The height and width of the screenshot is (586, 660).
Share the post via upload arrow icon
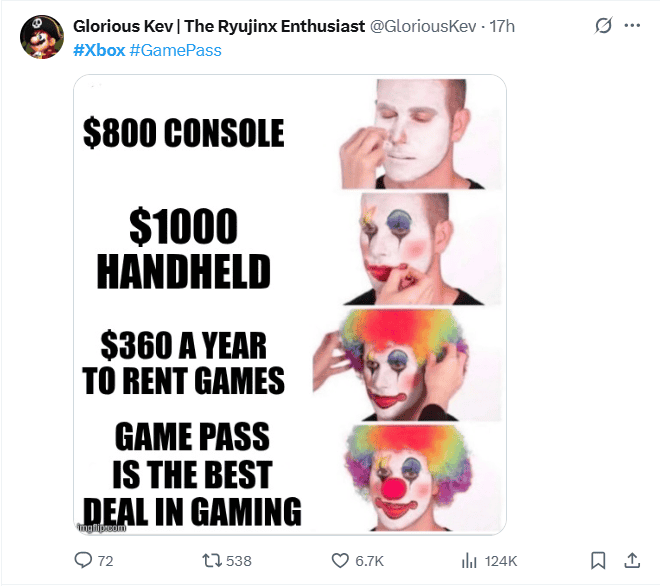click(632, 560)
